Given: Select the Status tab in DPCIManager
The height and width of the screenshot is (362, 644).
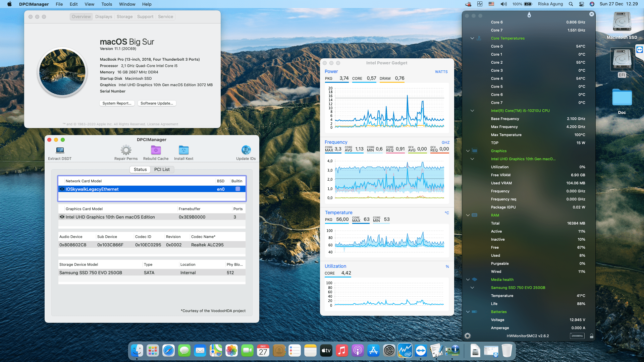Looking at the screenshot, I should pos(140,169).
